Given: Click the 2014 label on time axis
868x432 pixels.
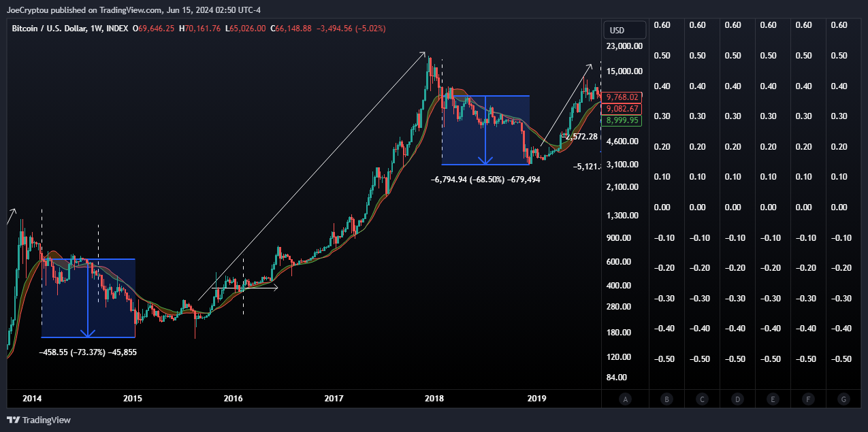Looking at the screenshot, I should pyautogui.click(x=31, y=399).
